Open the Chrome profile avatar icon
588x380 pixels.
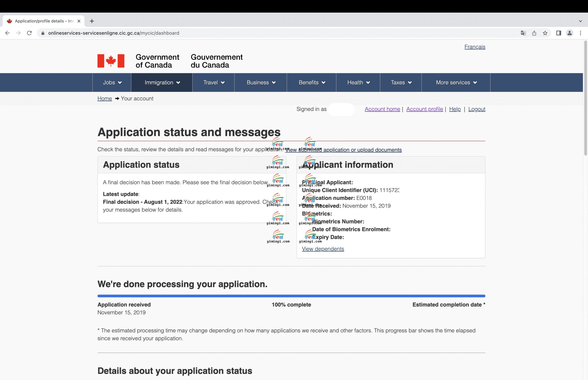569,33
